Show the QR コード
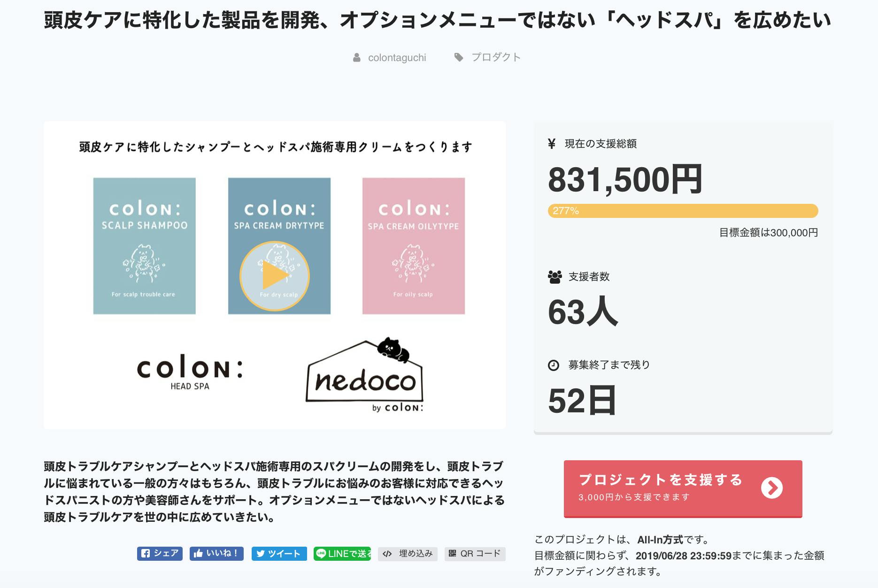This screenshot has width=878, height=588. point(475,554)
